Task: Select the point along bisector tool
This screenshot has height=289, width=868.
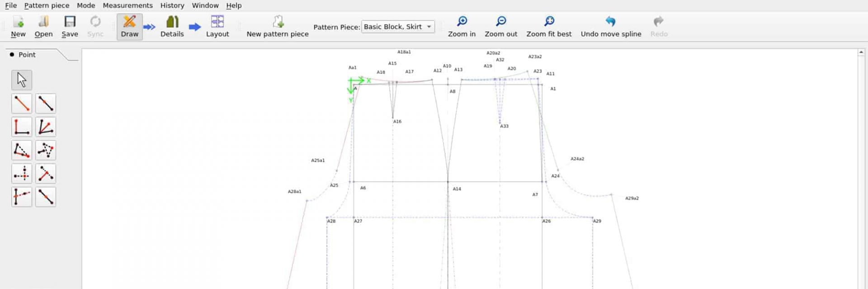Action: [46, 127]
